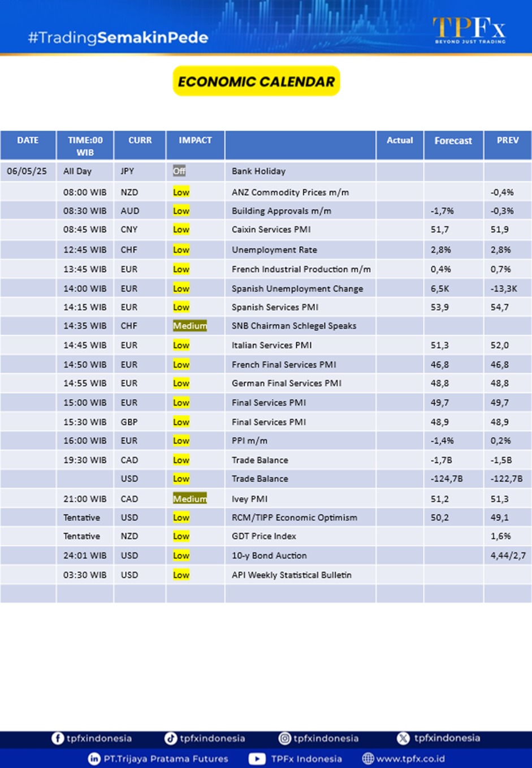The width and height of the screenshot is (532, 768).
Task: Click German Final Services PMI event
Action: (x=287, y=383)
